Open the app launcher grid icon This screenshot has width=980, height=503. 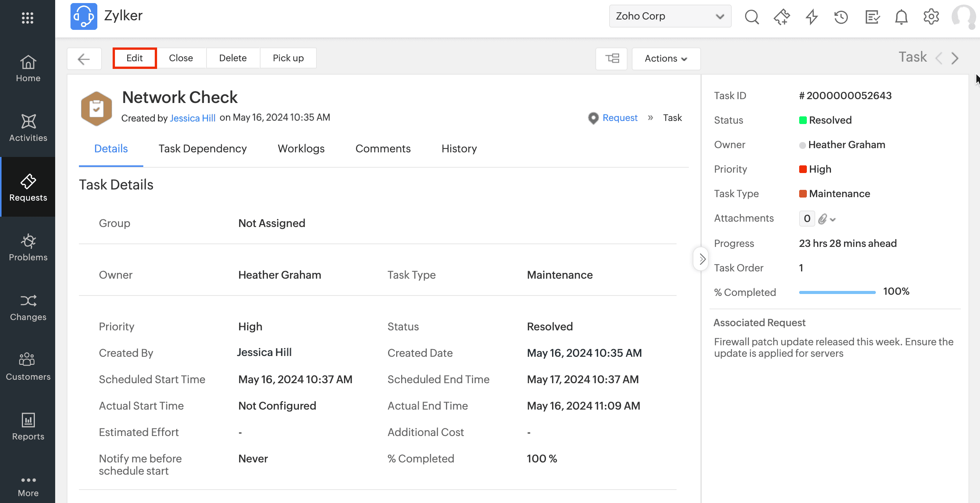tap(28, 18)
